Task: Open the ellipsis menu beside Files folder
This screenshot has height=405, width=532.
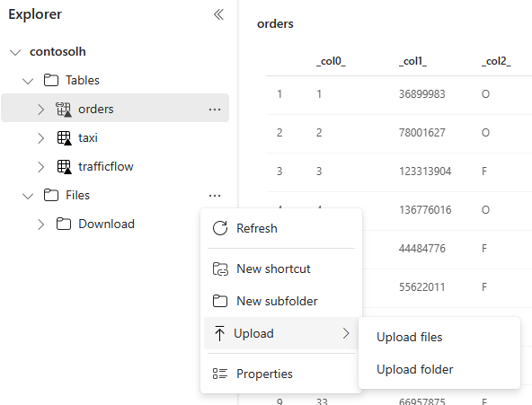Action: (x=215, y=196)
